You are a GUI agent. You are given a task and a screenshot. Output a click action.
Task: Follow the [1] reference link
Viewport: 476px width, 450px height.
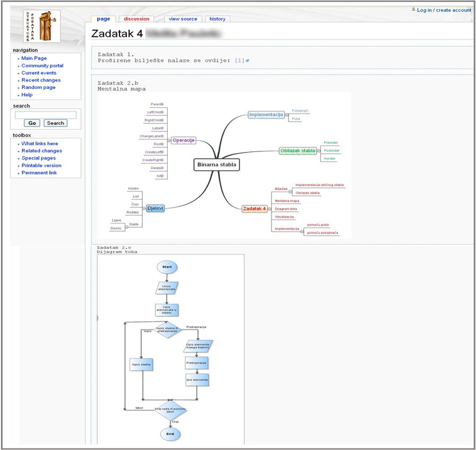click(240, 60)
